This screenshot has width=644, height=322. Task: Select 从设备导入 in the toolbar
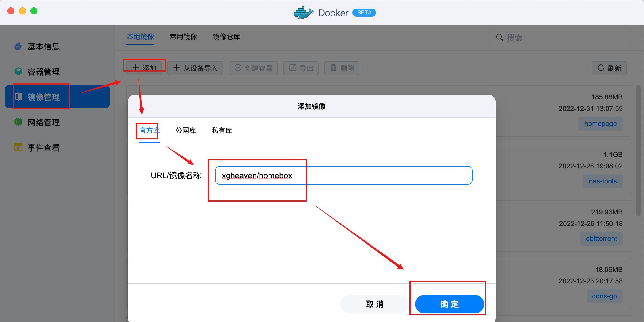pyautogui.click(x=195, y=68)
